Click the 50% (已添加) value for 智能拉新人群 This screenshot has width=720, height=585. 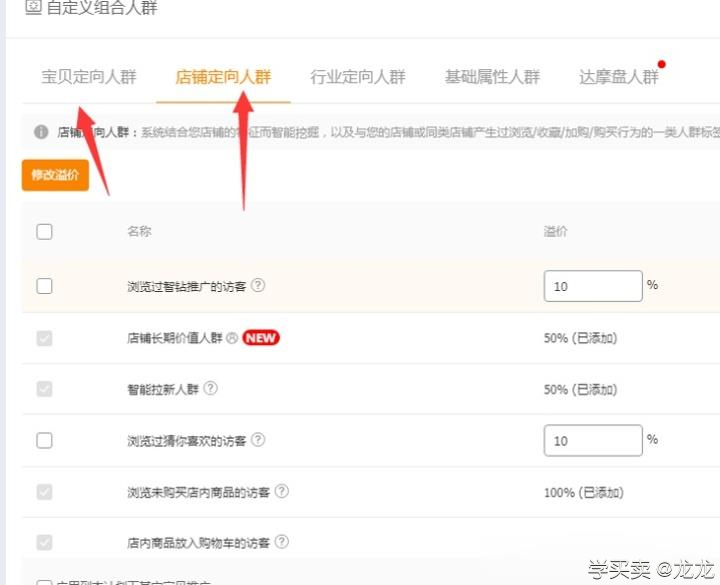(x=580, y=390)
